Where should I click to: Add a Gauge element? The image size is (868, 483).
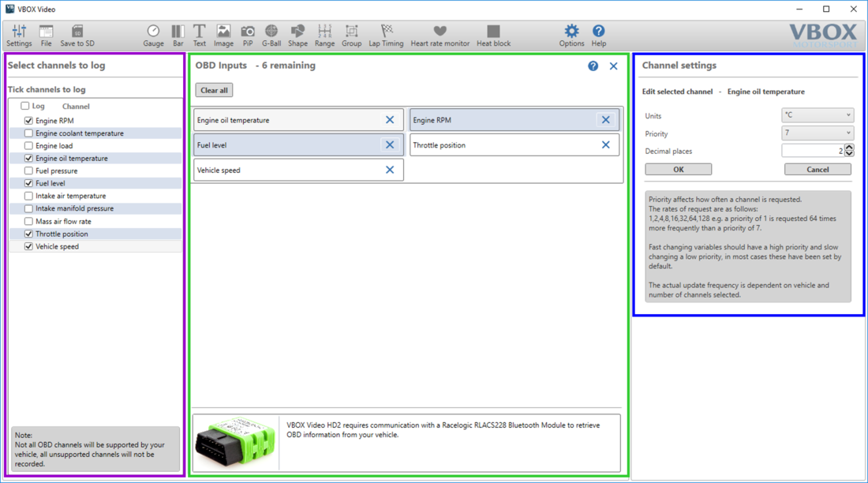153,36
